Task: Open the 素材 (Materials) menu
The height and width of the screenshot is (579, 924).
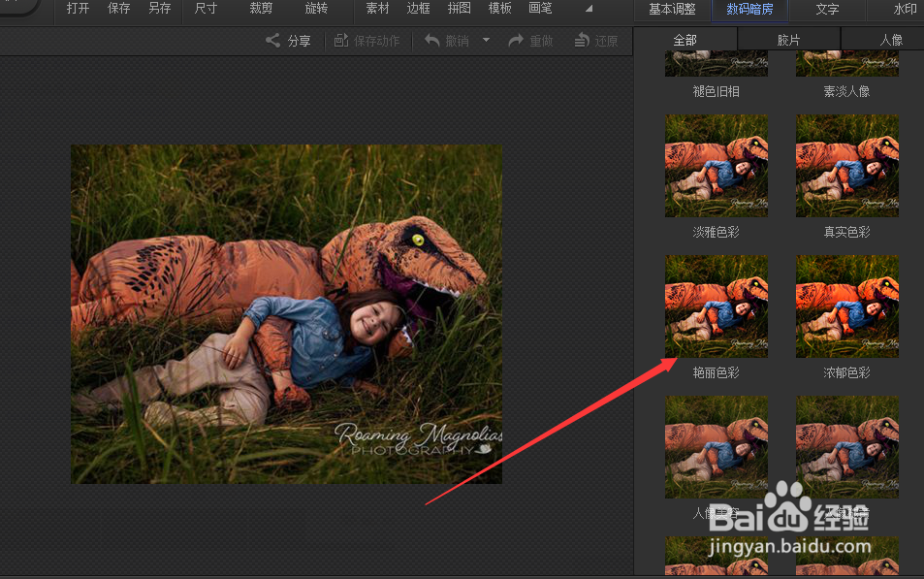Action: pyautogui.click(x=377, y=9)
